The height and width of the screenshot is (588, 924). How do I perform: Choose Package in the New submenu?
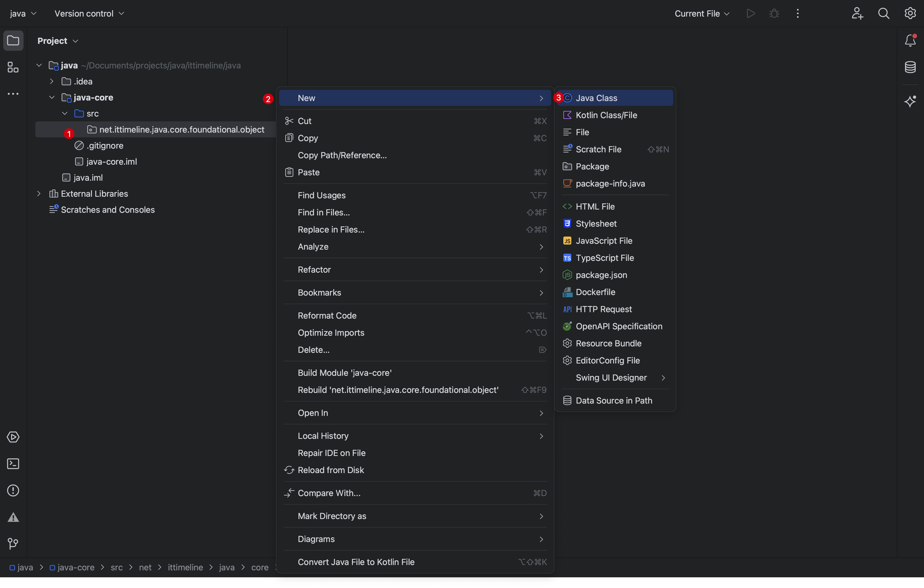tap(615, 167)
